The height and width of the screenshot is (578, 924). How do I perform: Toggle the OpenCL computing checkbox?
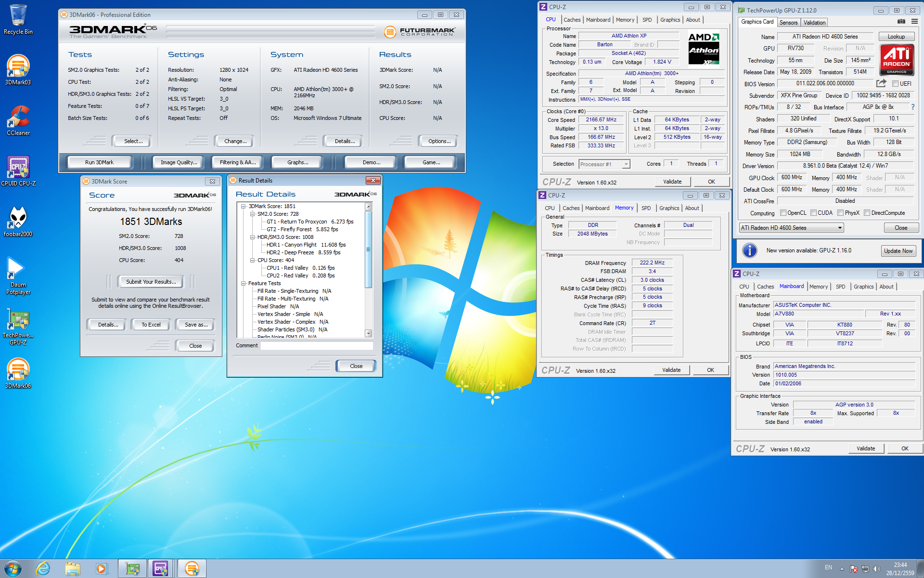[x=783, y=213]
